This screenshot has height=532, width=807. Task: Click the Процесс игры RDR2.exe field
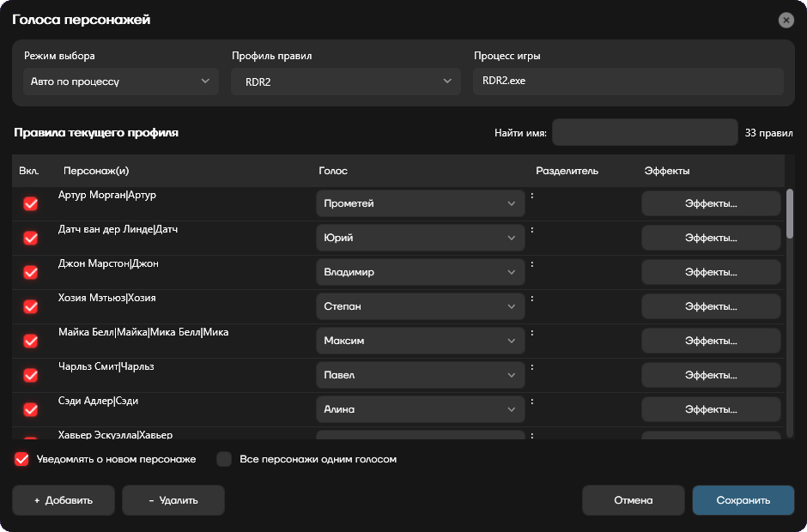point(628,82)
